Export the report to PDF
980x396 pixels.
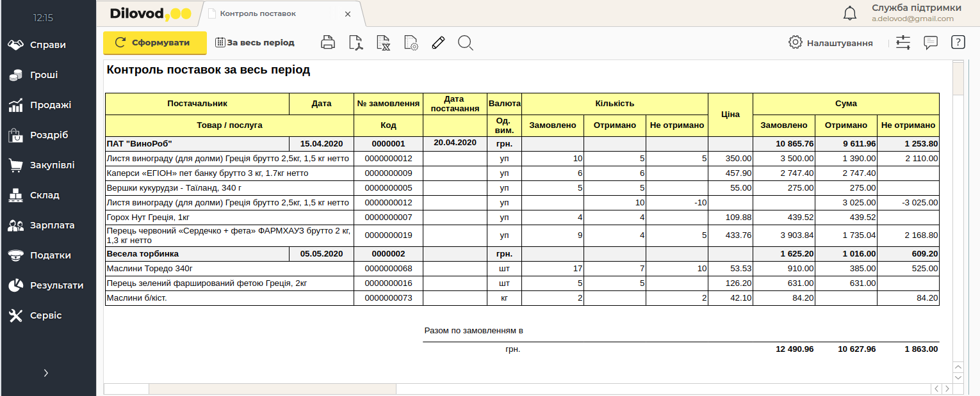(x=355, y=43)
